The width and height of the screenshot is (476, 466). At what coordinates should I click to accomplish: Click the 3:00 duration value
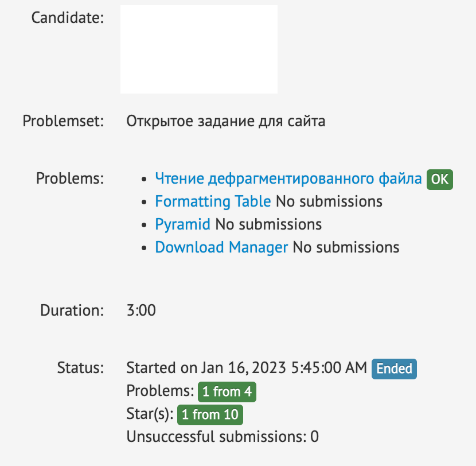click(x=141, y=310)
